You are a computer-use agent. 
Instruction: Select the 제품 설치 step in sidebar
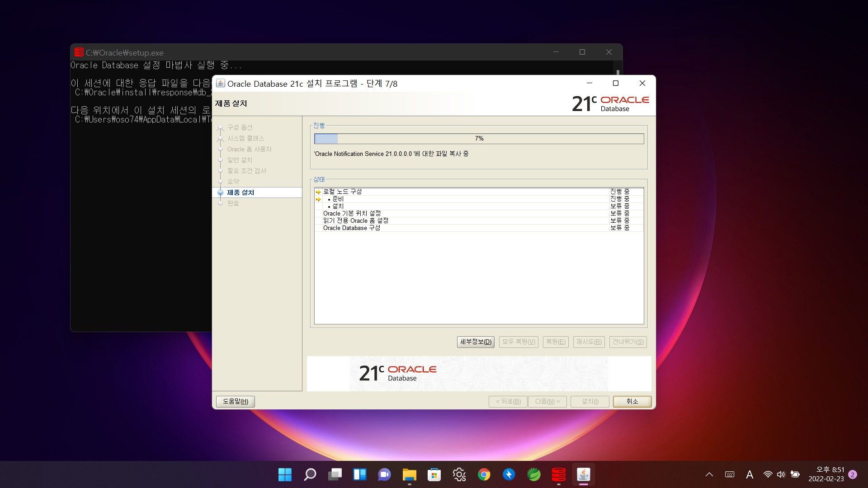(x=241, y=192)
